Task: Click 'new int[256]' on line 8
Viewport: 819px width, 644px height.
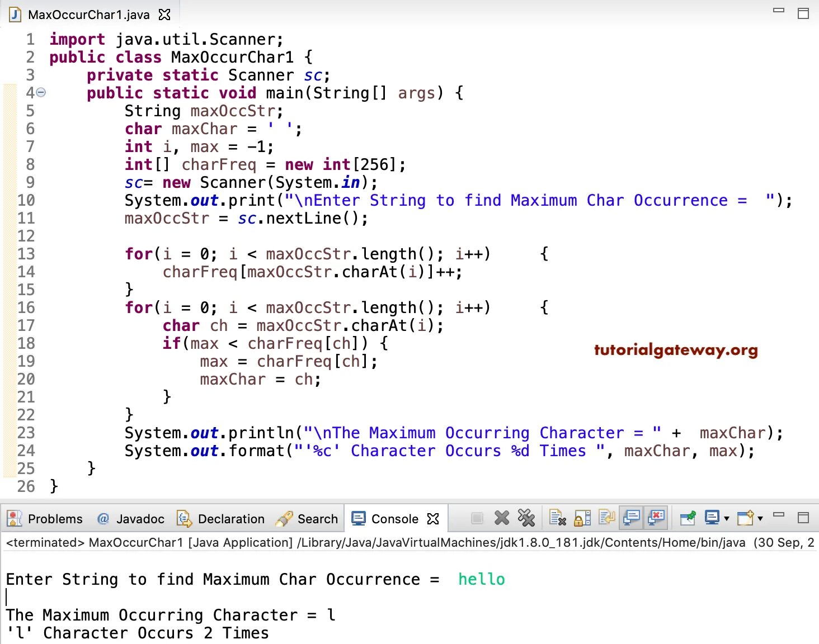Action: tap(340, 164)
